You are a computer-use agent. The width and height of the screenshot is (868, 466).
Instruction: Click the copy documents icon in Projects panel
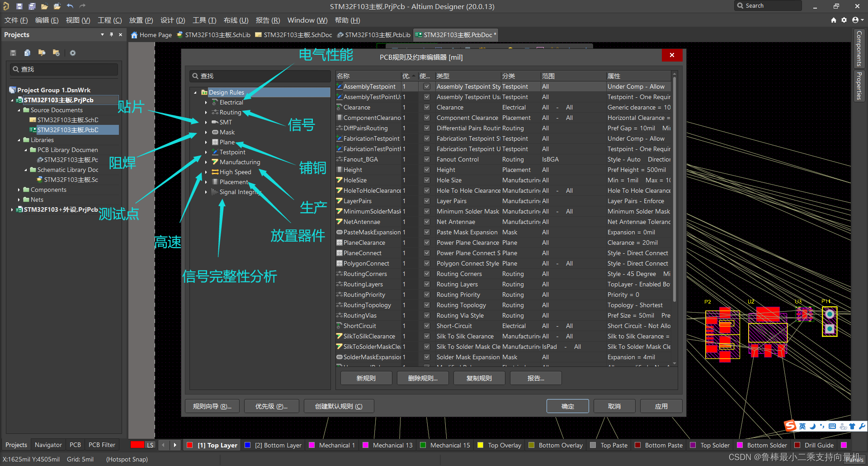click(x=27, y=53)
